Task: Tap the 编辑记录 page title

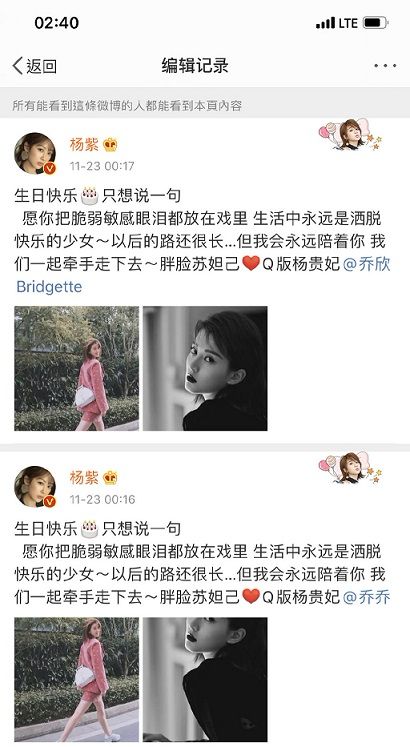Action: click(x=195, y=65)
